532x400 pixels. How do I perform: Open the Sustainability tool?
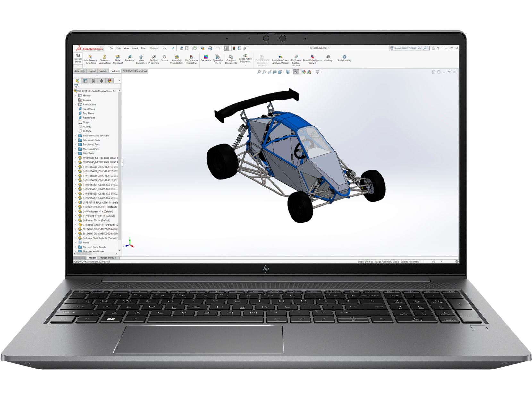344,58
